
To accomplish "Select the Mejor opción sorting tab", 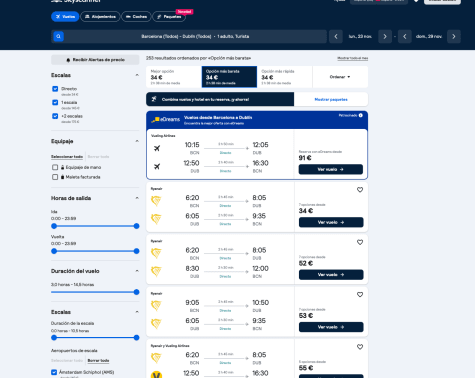I will click(x=174, y=77).
